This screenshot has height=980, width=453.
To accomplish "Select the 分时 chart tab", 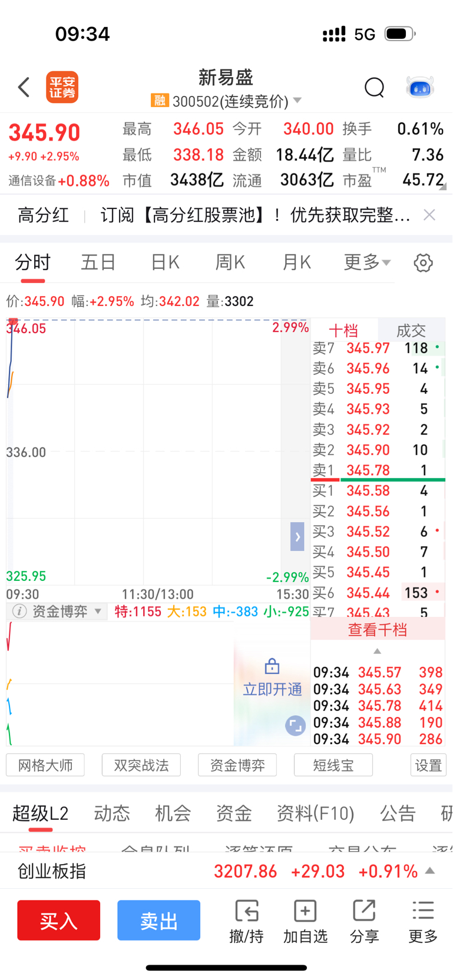I will pos(33,263).
